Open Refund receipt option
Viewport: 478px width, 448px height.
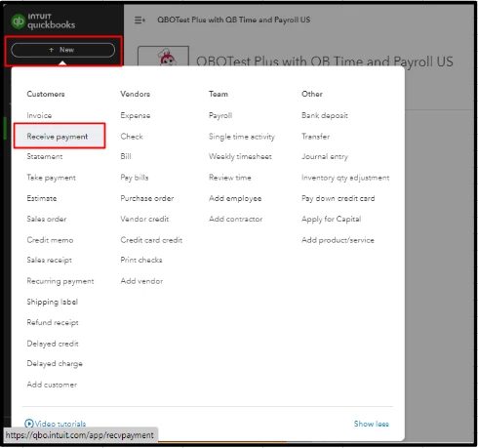tap(53, 322)
